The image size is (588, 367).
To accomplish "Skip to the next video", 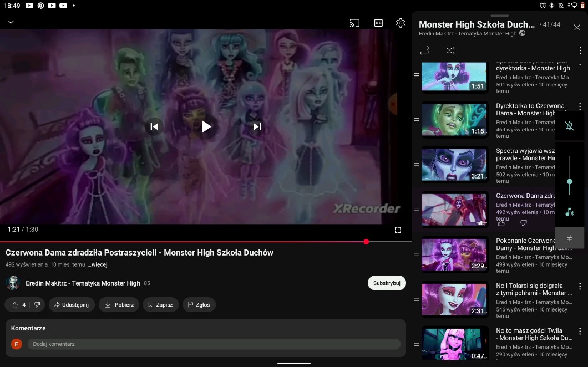I will (257, 126).
